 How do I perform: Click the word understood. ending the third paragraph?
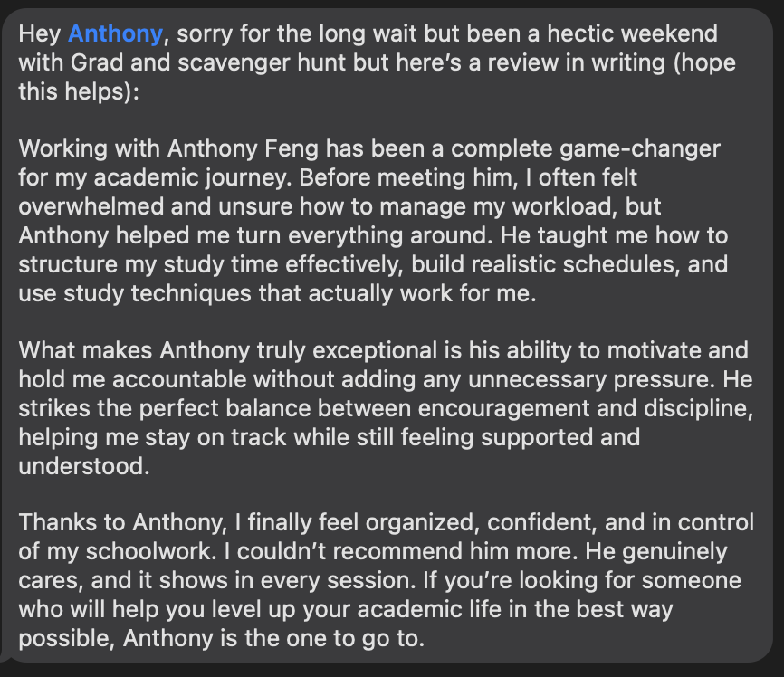(x=84, y=466)
